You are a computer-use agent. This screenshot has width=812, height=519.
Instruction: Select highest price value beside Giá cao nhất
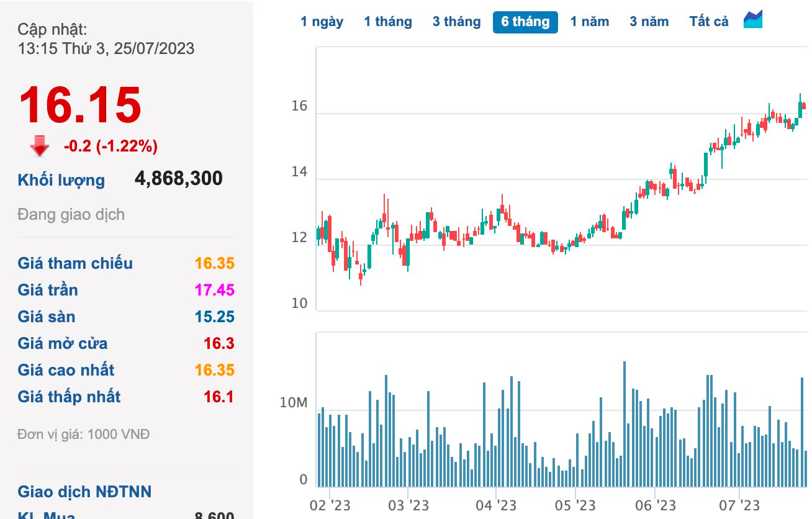coord(215,370)
